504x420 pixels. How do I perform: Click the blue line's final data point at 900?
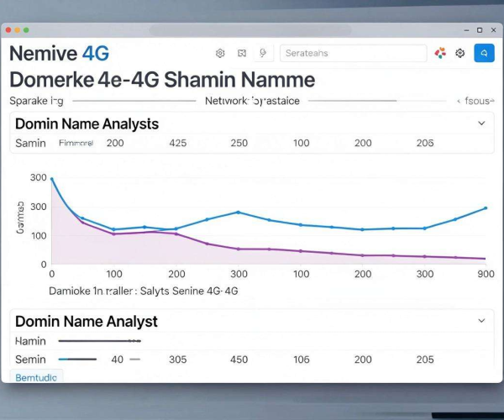(486, 208)
